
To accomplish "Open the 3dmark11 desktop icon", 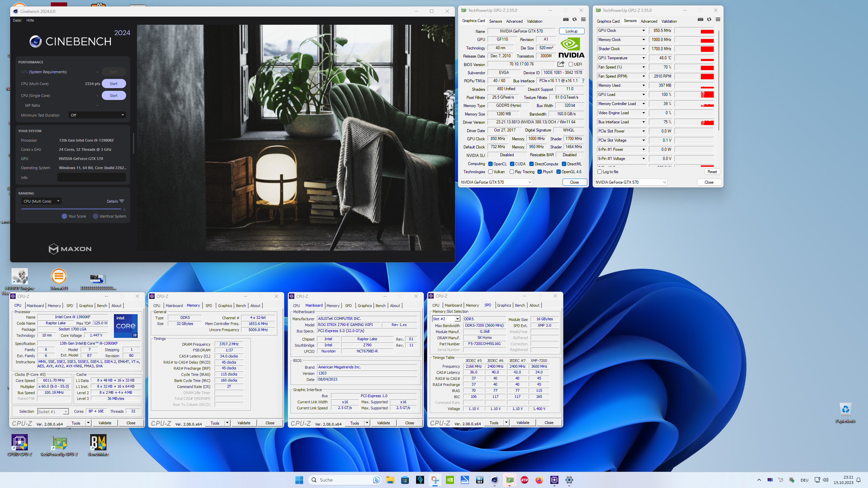I will point(59,280).
